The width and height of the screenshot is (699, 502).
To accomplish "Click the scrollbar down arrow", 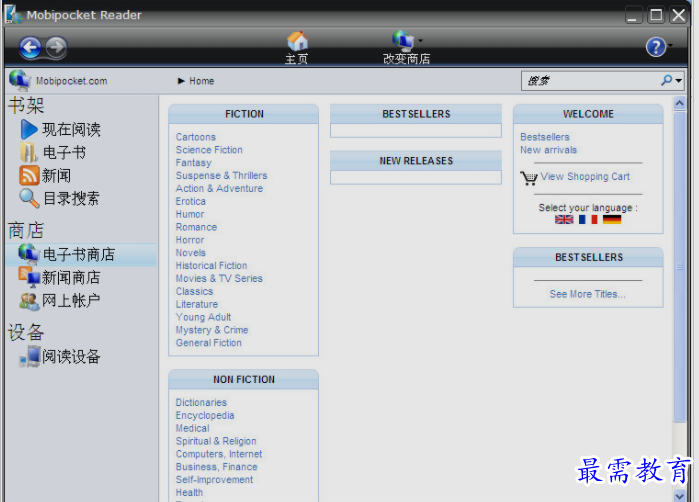I will (679, 496).
